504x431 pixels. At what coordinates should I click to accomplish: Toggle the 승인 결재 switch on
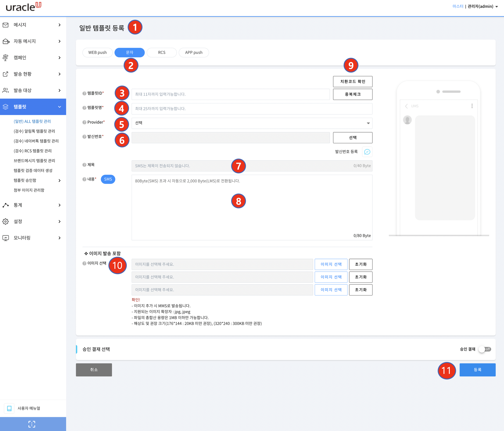click(x=485, y=349)
